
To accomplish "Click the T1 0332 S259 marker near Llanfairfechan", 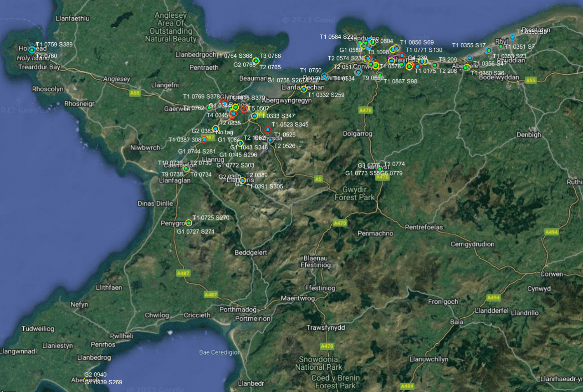I will (304, 89).
